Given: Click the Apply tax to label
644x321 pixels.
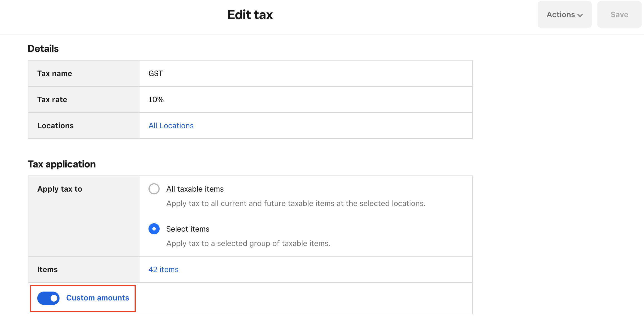Looking at the screenshot, I should point(60,189).
